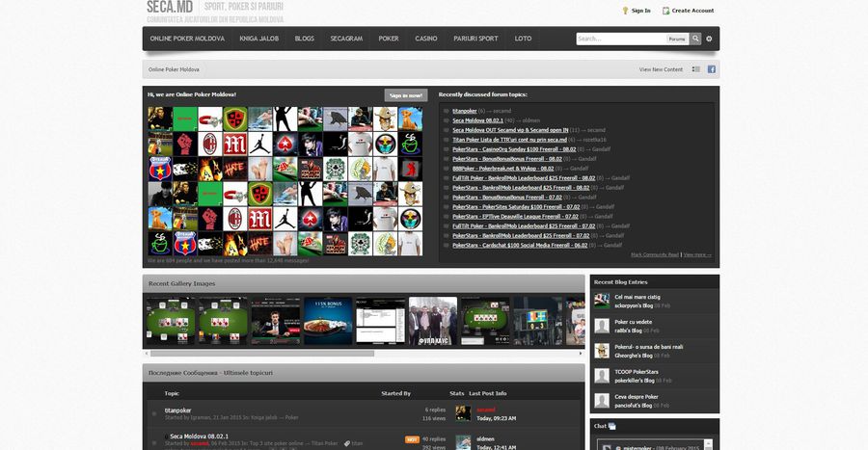
Task: Open TCOOP PokerStars blog entry
Action: point(637,372)
